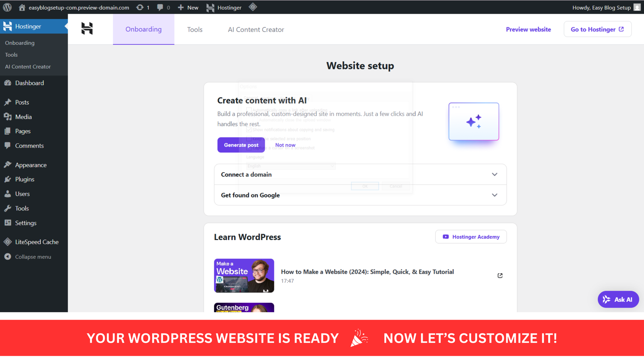
Task: Click Howdy, Easy Blog Setup text
Action: tap(601, 7)
